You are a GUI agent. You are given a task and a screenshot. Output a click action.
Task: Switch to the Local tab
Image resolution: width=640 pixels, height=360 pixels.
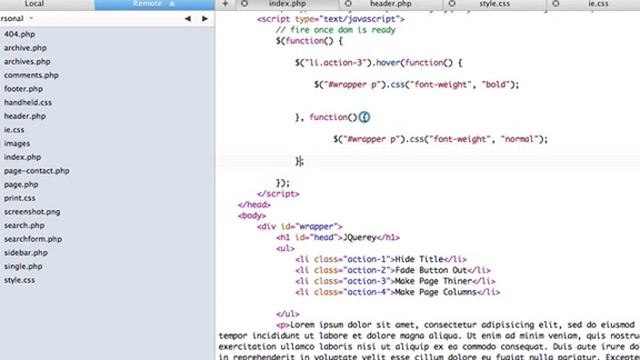click(34, 4)
